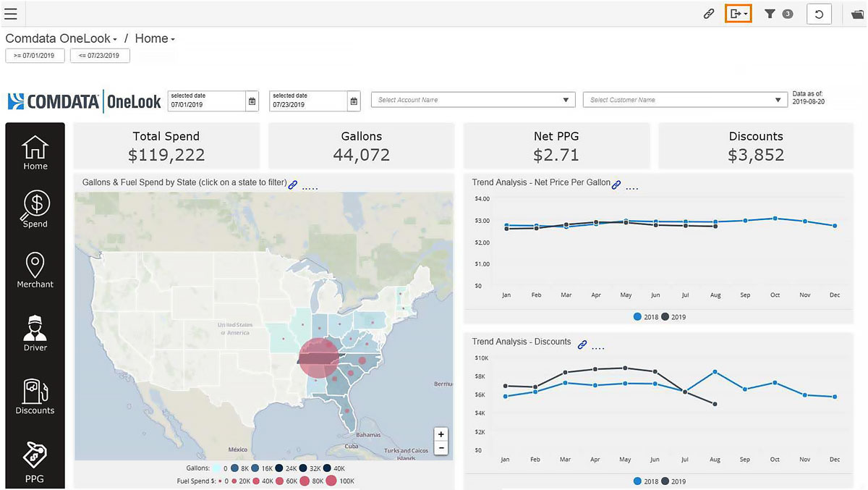Click the PPG sidebar item
868x490 pixels.
(x=35, y=462)
